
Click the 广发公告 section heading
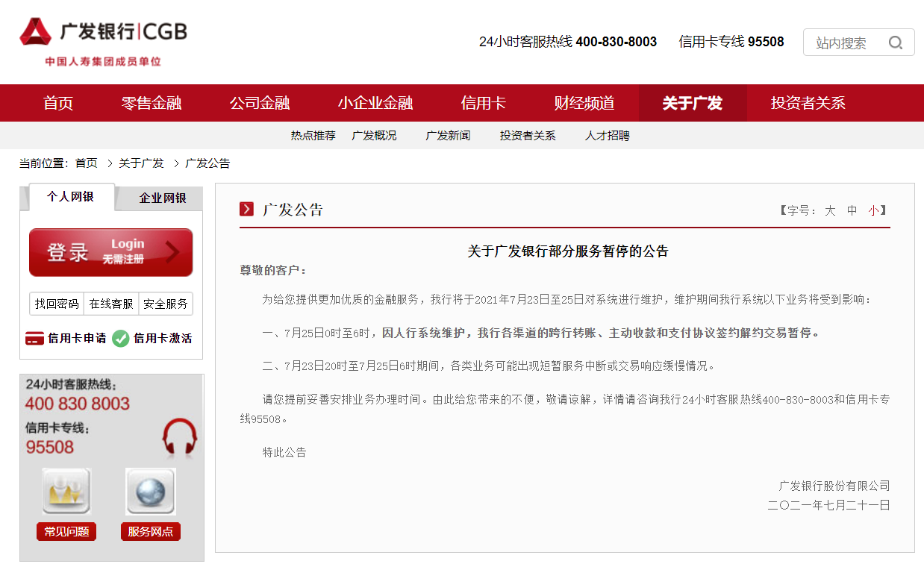pos(293,210)
